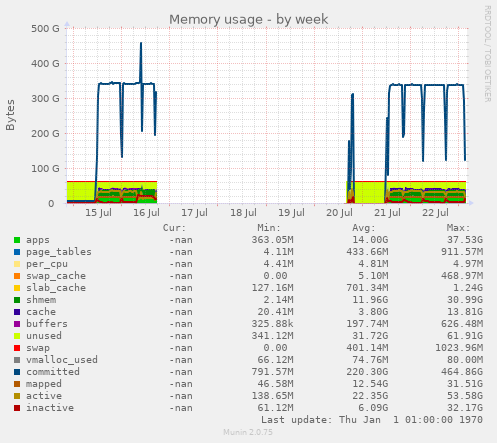Click the 'Cur:' column header
The image size is (497, 443).
coord(174,228)
